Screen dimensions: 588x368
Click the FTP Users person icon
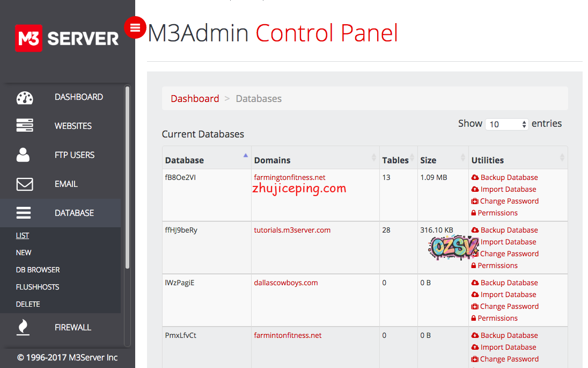click(24, 155)
